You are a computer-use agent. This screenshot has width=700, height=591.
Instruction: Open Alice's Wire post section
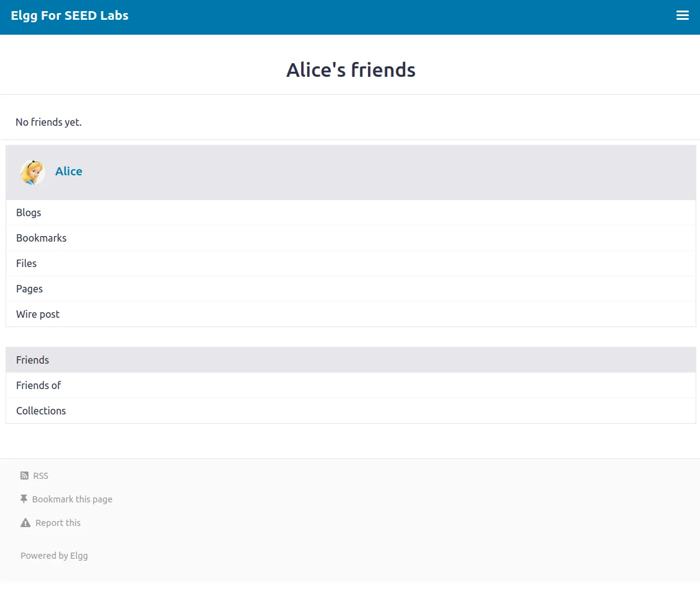click(38, 314)
